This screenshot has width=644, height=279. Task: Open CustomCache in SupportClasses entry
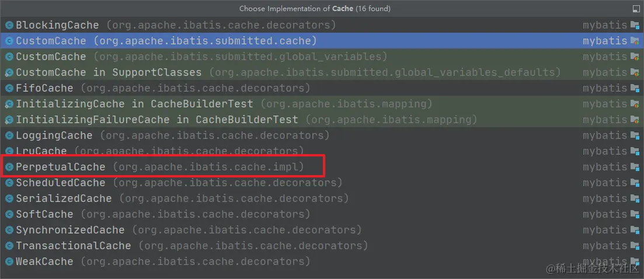tap(109, 72)
